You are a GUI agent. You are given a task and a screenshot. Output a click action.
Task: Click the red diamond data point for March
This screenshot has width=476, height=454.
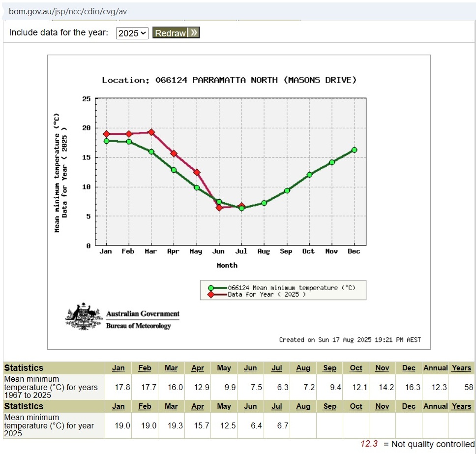pos(151,132)
